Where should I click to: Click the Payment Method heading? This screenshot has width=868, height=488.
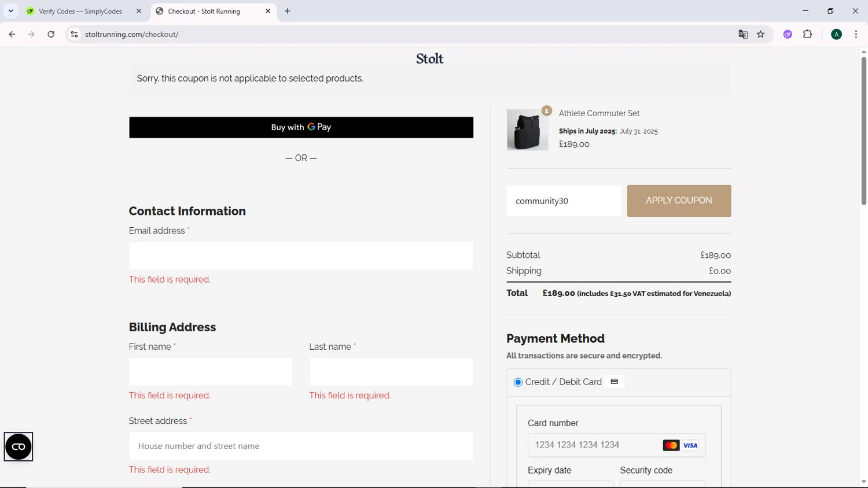click(x=556, y=338)
